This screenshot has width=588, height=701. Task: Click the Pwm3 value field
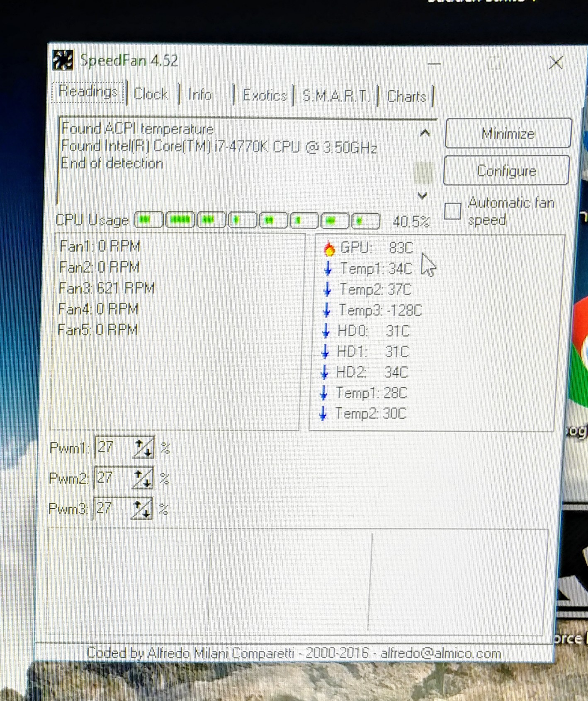pos(112,508)
